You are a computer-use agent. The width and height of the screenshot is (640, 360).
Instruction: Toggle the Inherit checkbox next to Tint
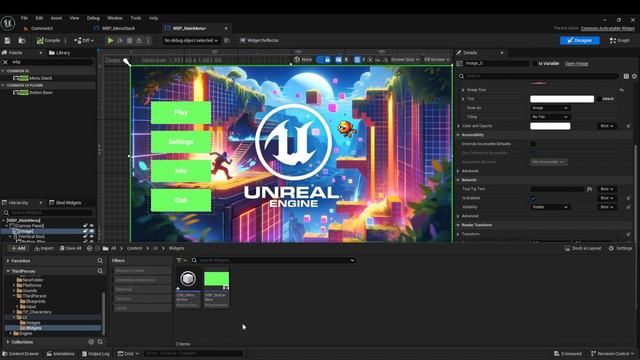coord(599,99)
